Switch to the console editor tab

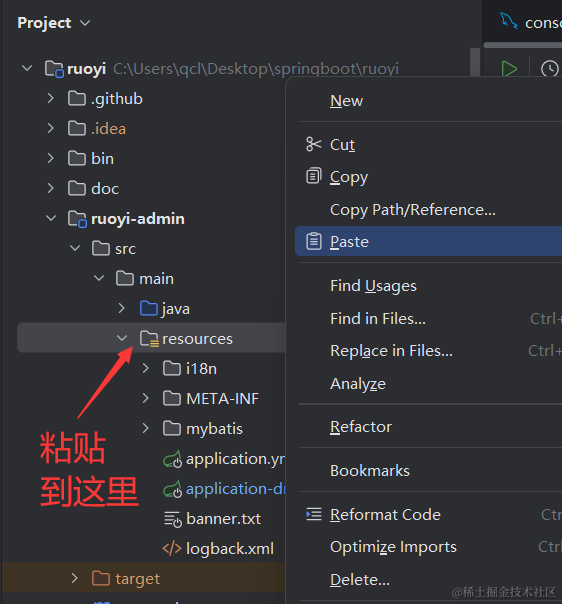pos(530,22)
